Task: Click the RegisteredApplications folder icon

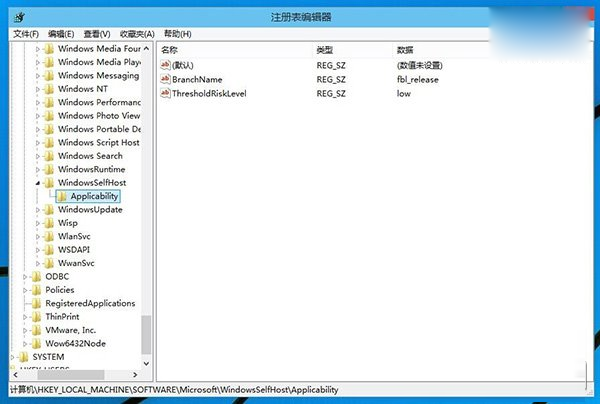Action: coord(36,304)
